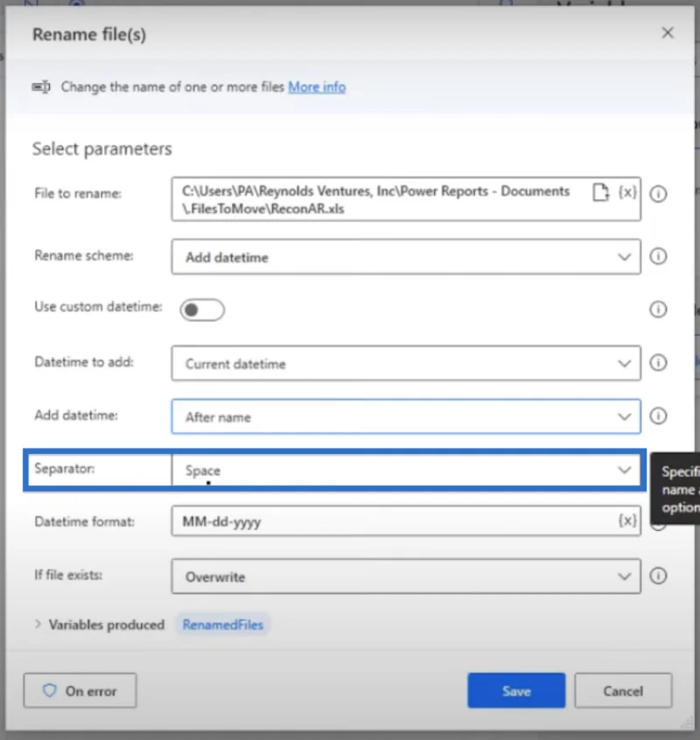700x740 pixels.
Task: Toggle Use custom datetime switch
Action: click(x=202, y=310)
